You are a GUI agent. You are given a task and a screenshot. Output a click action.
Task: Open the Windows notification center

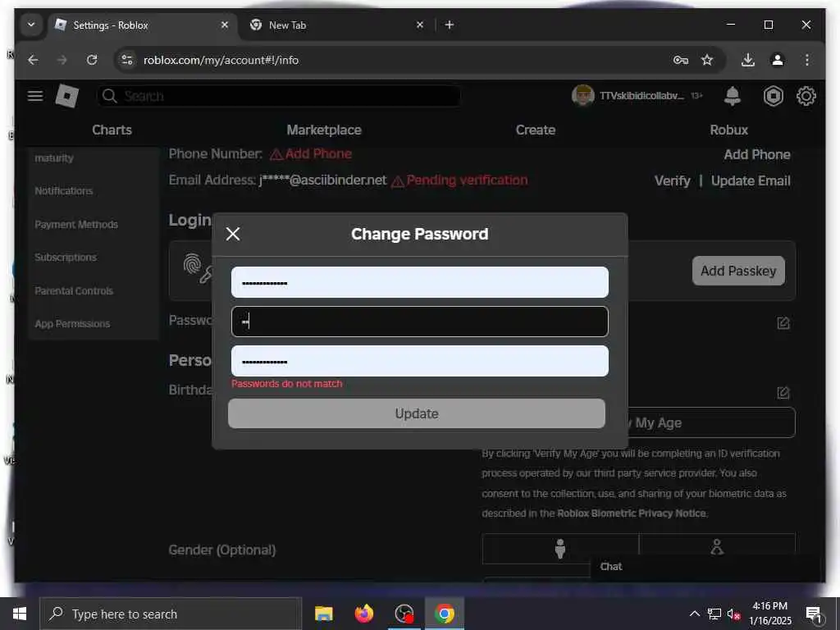(x=814, y=614)
